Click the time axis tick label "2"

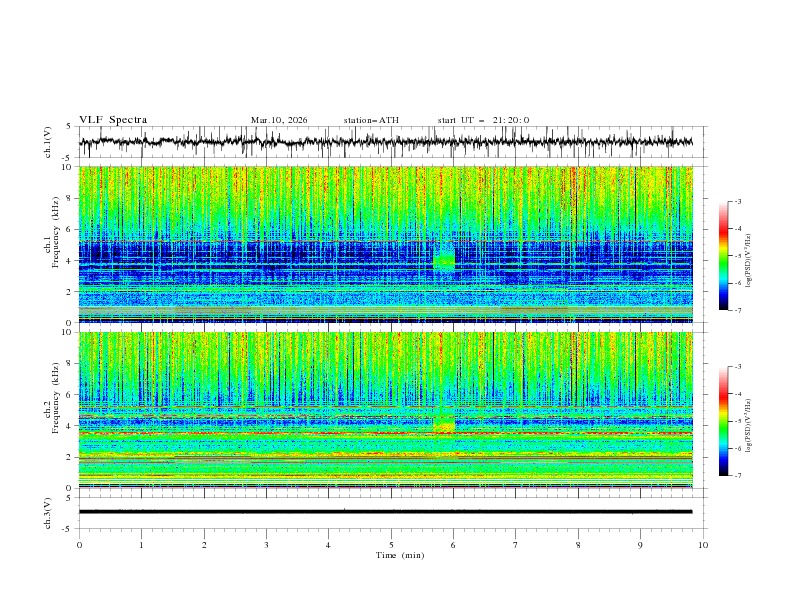point(204,545)
